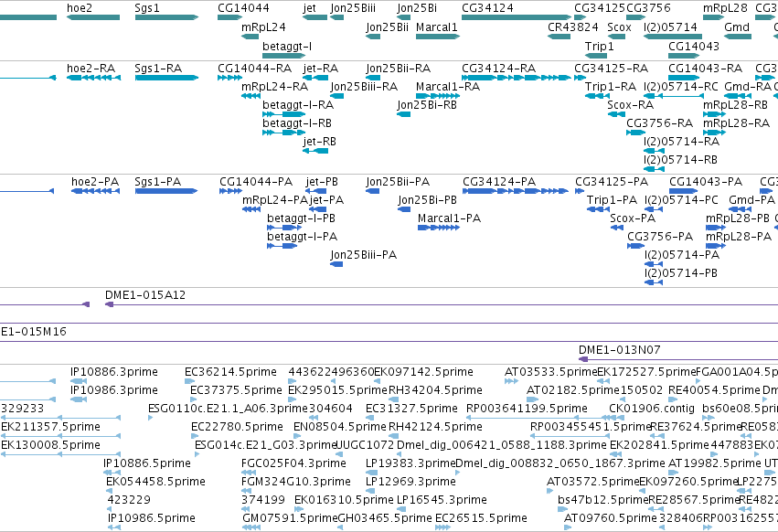Select the GM07591.5prime EST
Viewport: 778px width, 532px height.
click(251, 527)
